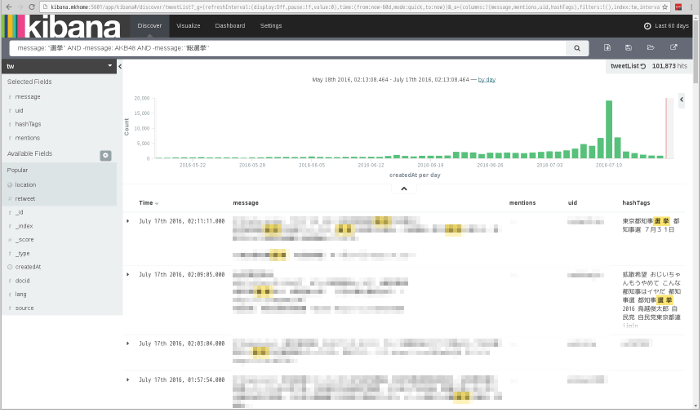Screen dimensions: 700x410
Task: Click the New Search icon
Action: [x=607, y=47]
